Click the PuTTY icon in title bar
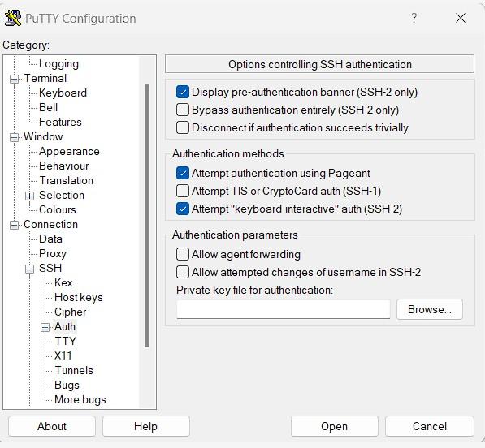485x448 pixels. coord(13,18)
